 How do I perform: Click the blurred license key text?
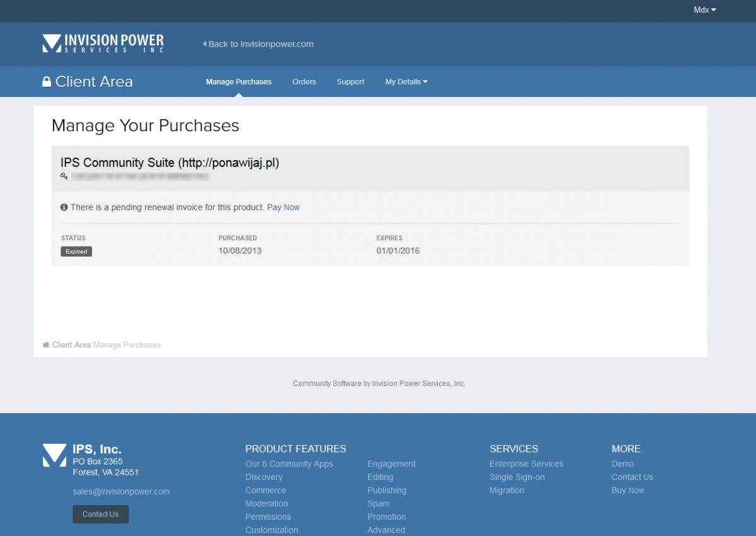[x=140, y=177]
